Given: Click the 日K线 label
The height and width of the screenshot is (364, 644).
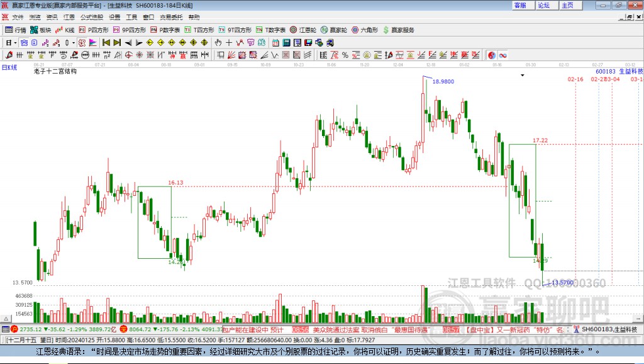Looking at the screenshot, I should click(x=9, y=67).
